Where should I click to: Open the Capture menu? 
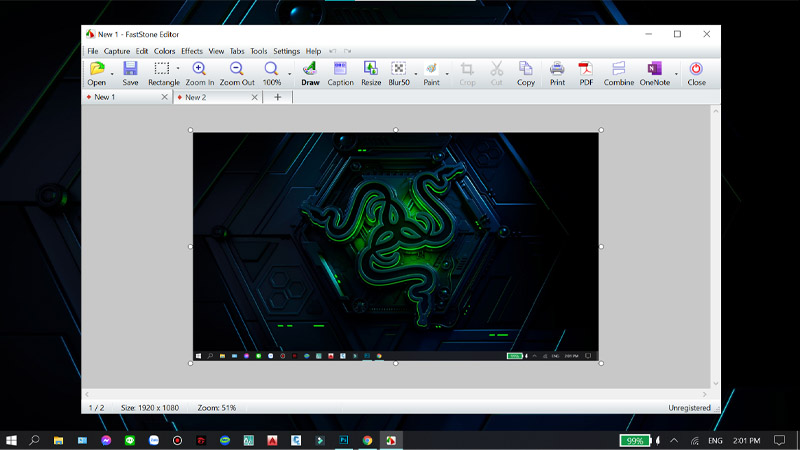117,51
